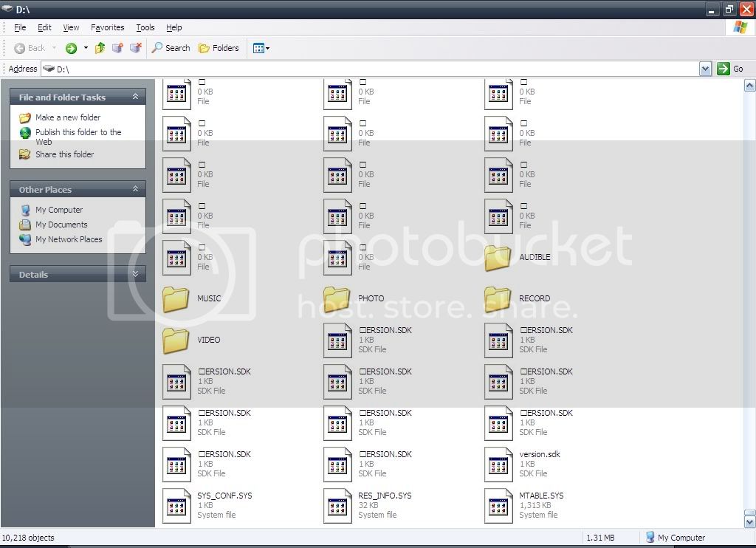Open the File menu
The image size is (756, 548).
(20, 27)
